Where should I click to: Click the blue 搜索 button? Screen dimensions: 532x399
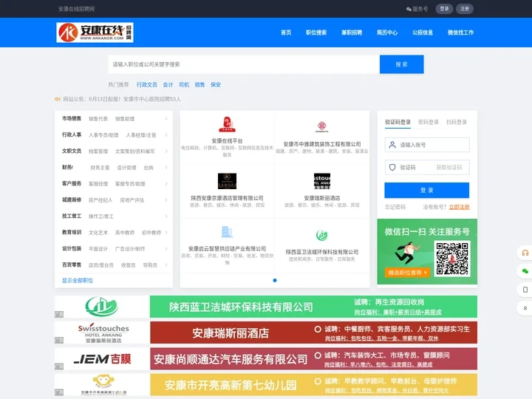[402, 64]
